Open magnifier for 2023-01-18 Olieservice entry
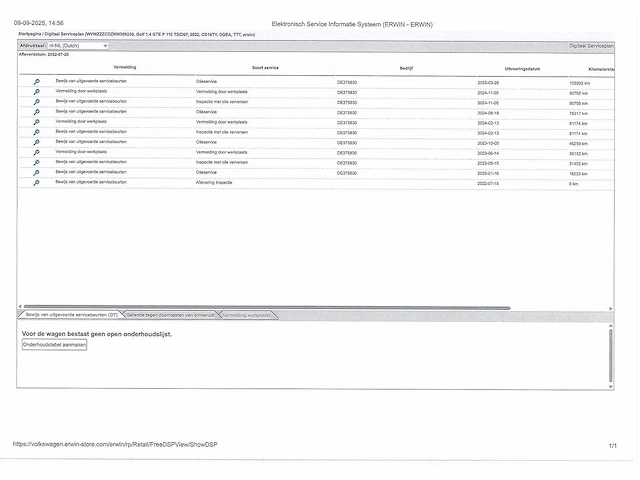The width and height of the screenshot is (640, 480). coord(37,172)
